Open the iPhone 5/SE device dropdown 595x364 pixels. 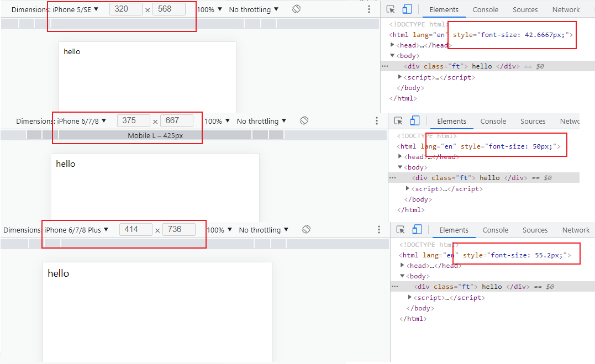[76, 9]
